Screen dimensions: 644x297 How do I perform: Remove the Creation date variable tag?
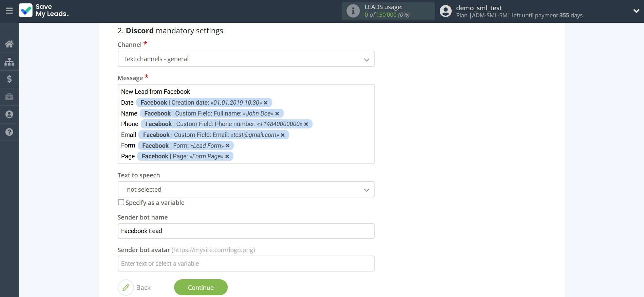coord(266,103)
